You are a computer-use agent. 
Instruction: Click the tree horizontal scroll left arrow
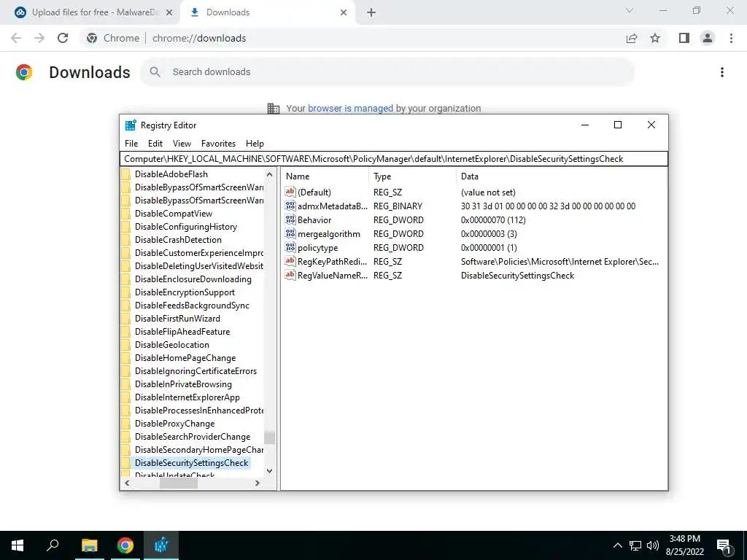(x=127, y=483)
